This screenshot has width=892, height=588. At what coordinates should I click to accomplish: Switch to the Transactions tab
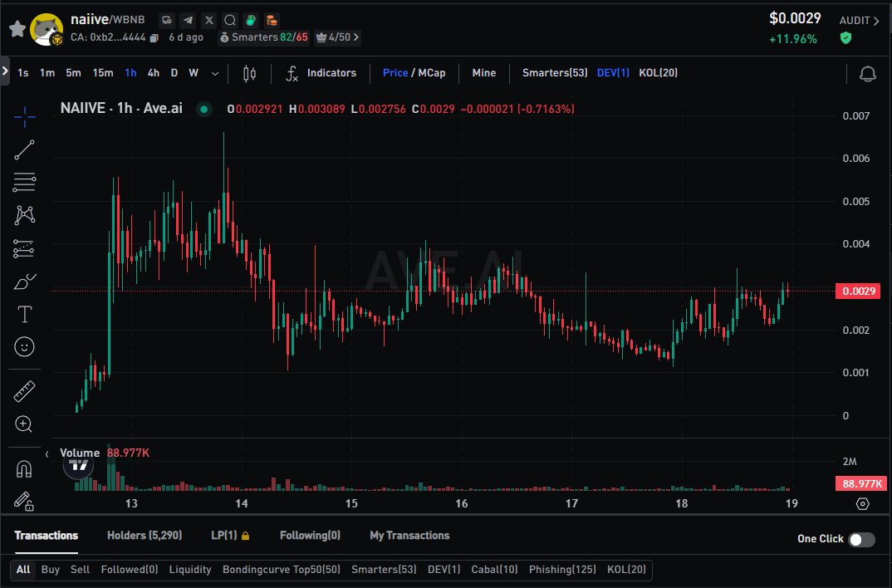(46, 536)
